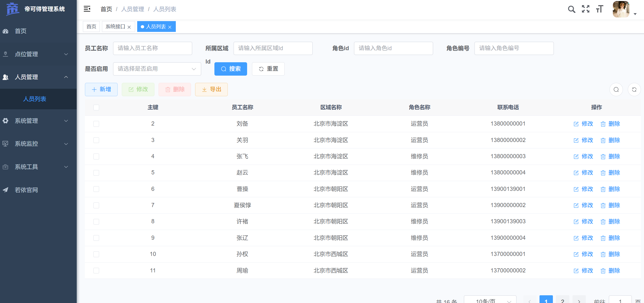Switch to the 首页 page tab
Screen dimensions: 644x303
click(91, 26)
